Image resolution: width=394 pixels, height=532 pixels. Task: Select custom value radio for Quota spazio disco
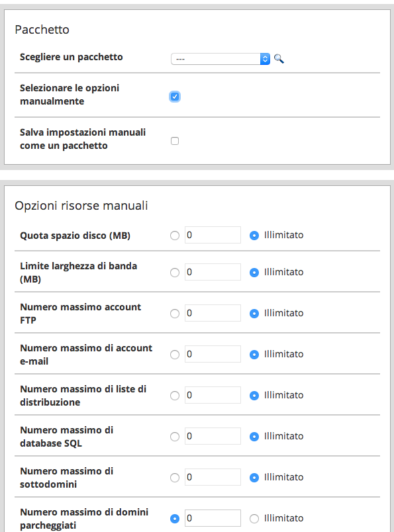point(175,236)
